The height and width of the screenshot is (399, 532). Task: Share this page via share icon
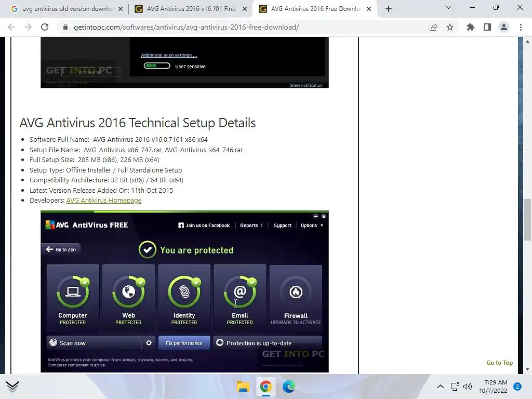[433, 27]
